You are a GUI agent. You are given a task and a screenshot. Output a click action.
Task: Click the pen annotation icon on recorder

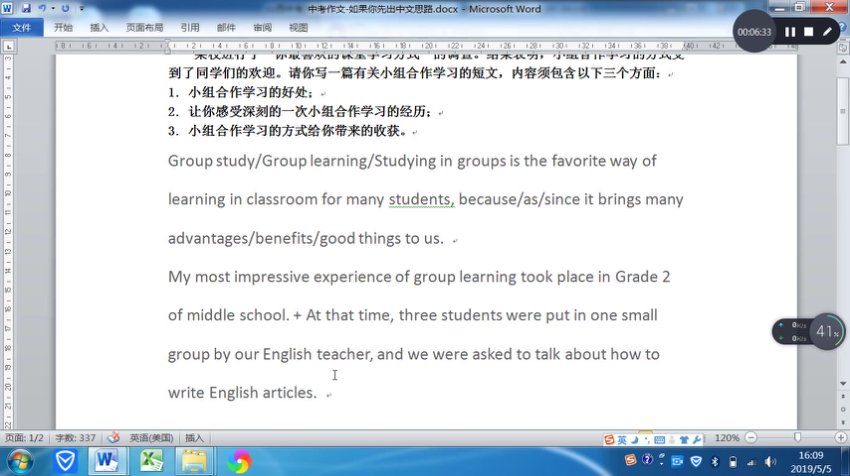click(x=827, y=32)
